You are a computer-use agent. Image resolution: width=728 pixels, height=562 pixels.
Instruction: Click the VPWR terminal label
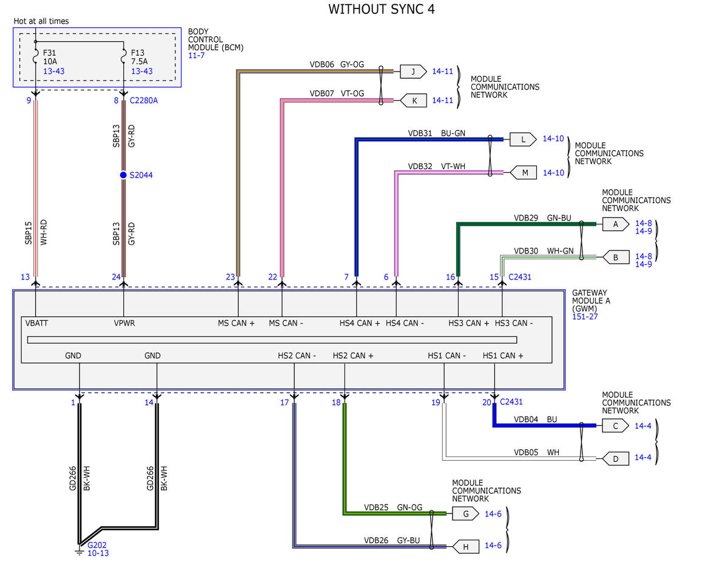(x=124, y=323)
